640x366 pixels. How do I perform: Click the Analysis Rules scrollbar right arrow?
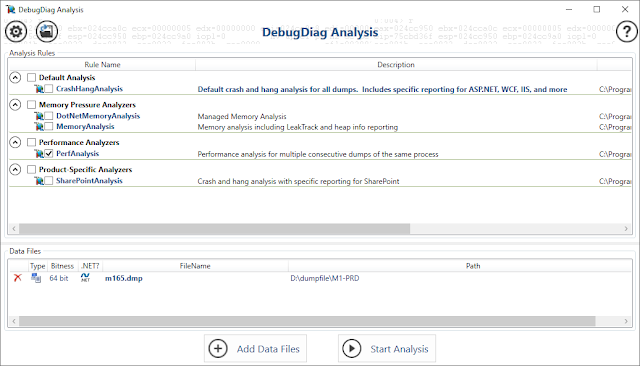click(x=626, y=228)
